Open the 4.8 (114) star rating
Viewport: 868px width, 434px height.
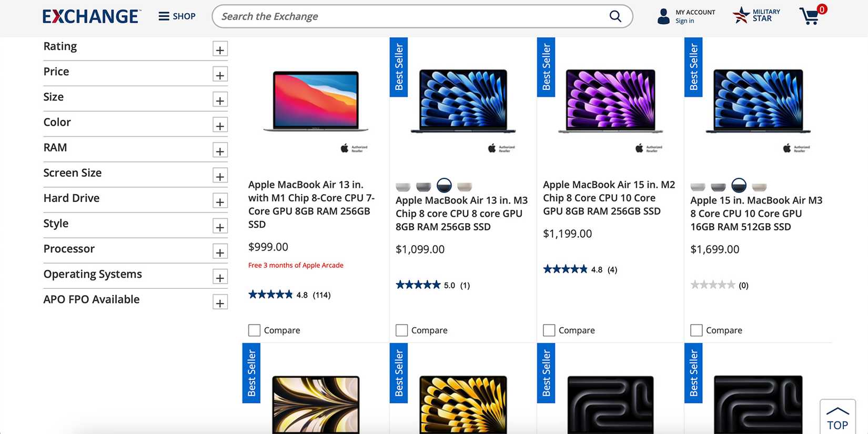click(289, 295)
